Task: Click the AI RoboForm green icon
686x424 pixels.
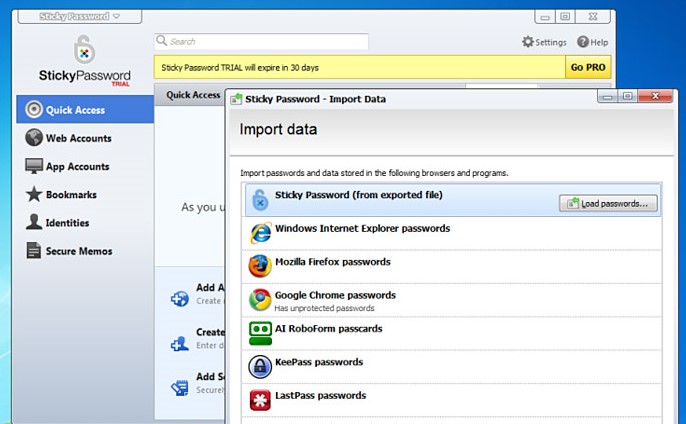Action: [x=260, y=333]
